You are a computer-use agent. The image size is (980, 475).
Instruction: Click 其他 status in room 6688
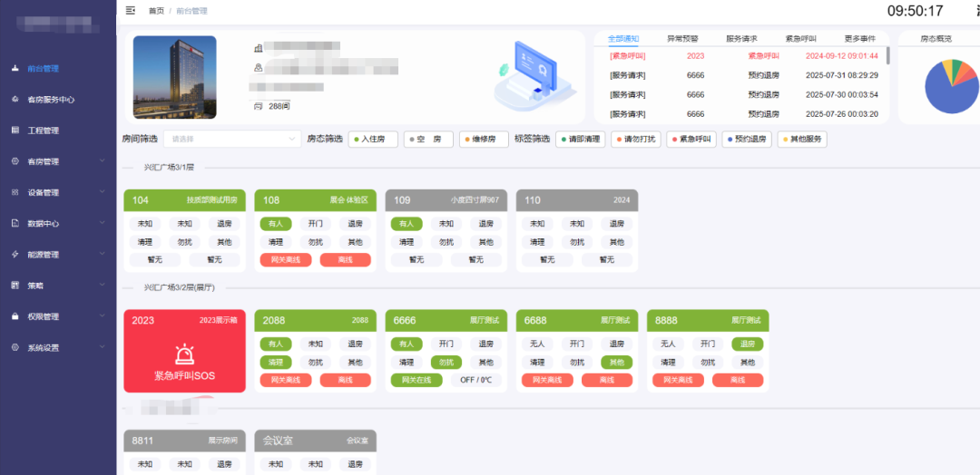[616, 362]
